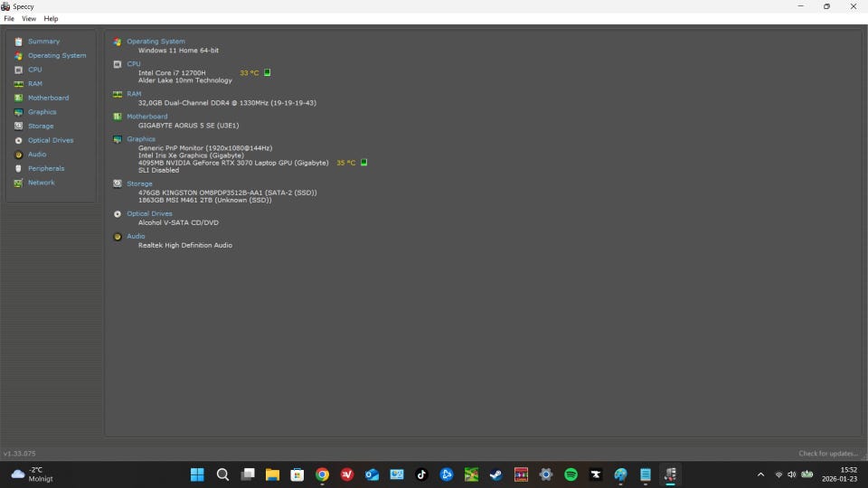The width and height of the screenshot is (868, 488).
Task: Open the File menu
Action: click(x=9, y=19)
